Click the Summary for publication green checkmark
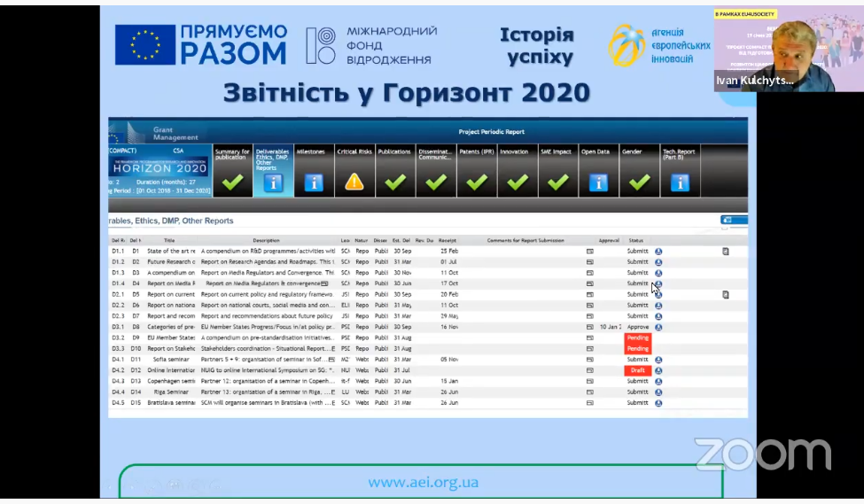The image size is (864, 504). 232,182
